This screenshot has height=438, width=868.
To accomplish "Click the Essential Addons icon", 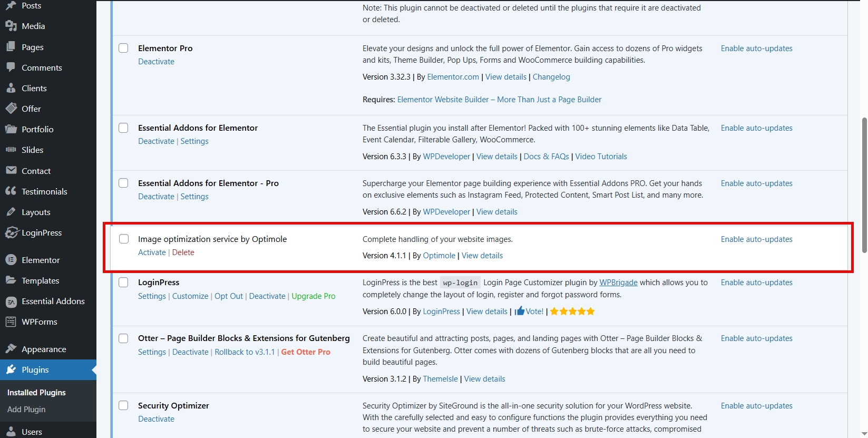I will (x=11, y=301).
